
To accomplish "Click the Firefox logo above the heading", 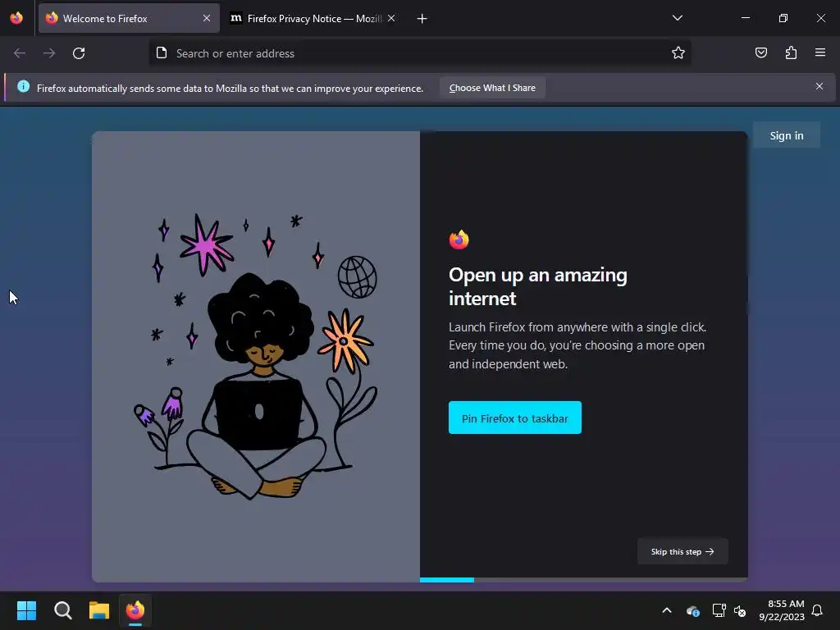I will pyautogui.click(x=459, y=240).
